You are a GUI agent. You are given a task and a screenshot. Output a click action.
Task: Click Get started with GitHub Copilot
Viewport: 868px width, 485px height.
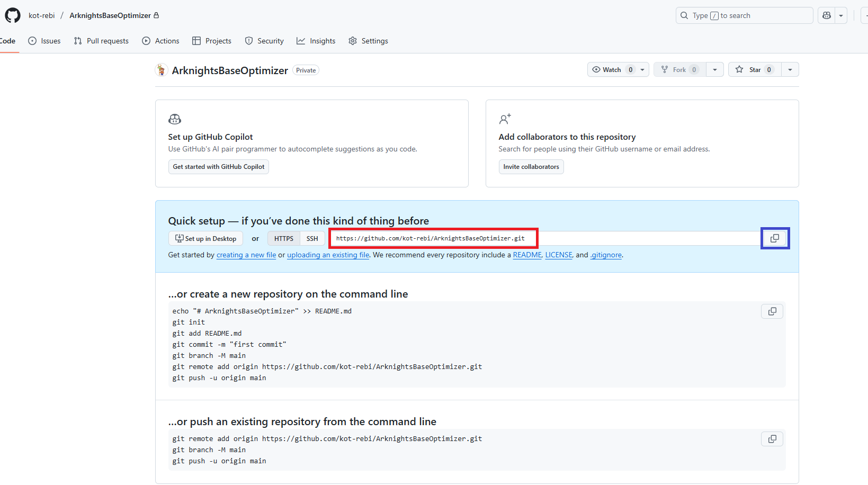point(219,167)
